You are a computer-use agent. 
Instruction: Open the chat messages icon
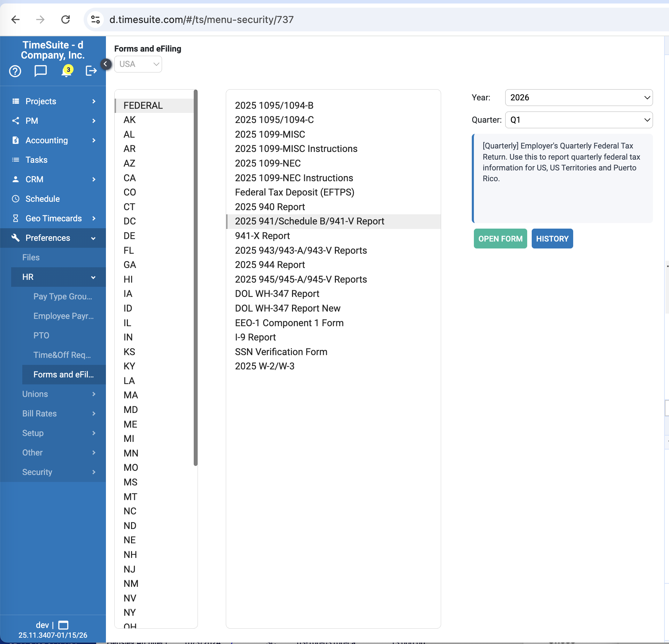click(x=40, y=71)
